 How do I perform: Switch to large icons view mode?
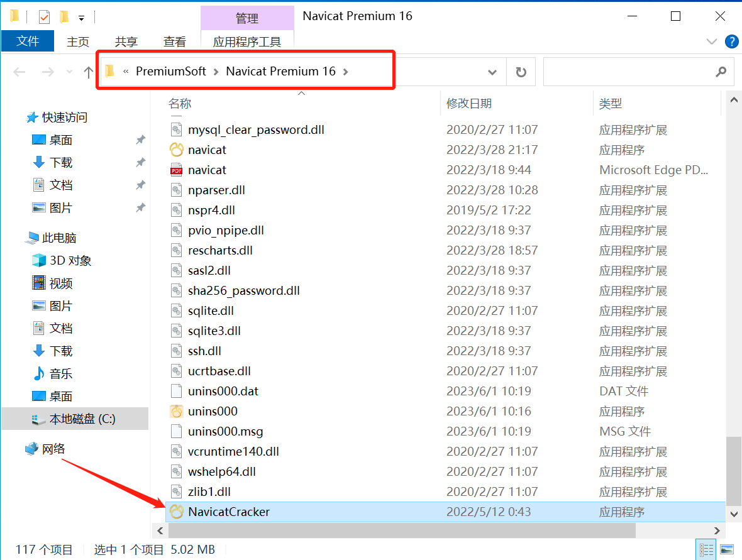(x=727, y=549)
